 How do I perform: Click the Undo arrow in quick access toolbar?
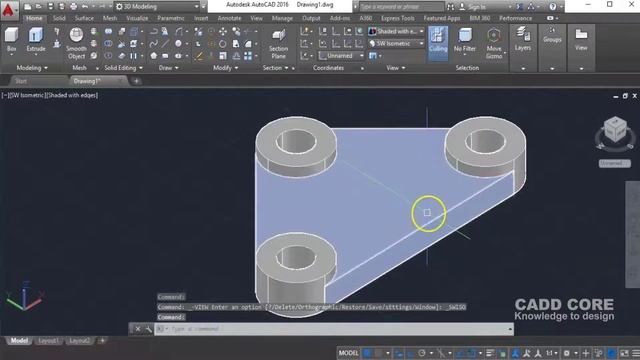point(85,7)
